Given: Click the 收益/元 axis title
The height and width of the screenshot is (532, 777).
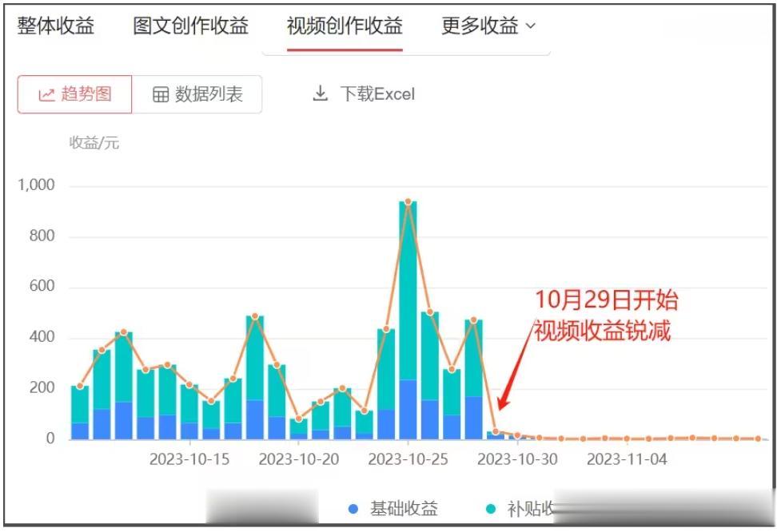Looking at the screenshot, I should (94, 143).
